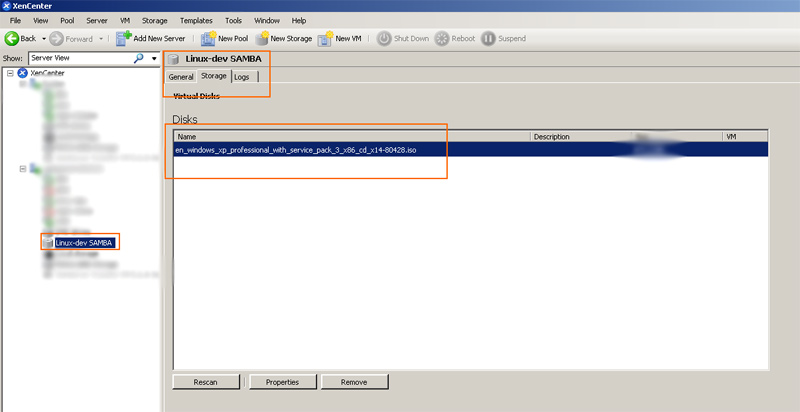The height and width of the screenshot is (412, 800).
Task: Click the magnifier search icon
Action: [x=138, y=58]
